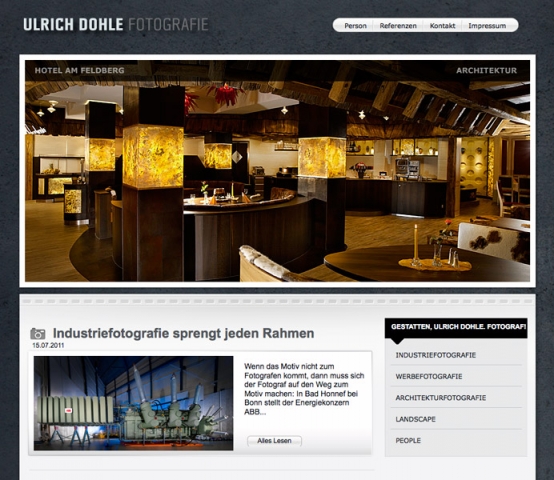The width and height of the screenshot is (554, 480).
Task: Open the Industriefotografie category link
Action: (436, 355)
